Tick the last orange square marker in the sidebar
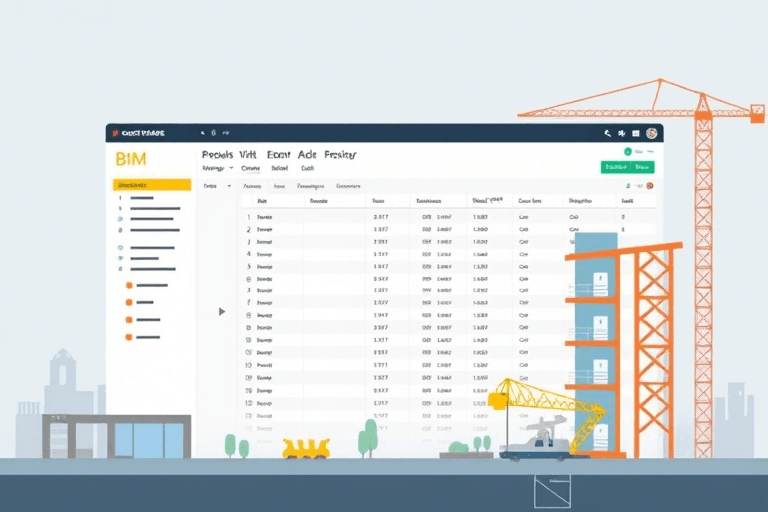 click(129, 337)
